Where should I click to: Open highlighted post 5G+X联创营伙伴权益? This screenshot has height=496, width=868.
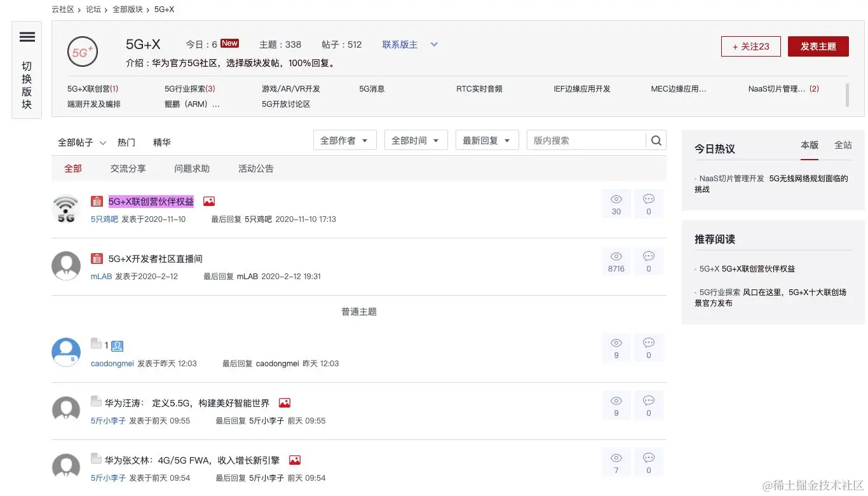(151, 202)
